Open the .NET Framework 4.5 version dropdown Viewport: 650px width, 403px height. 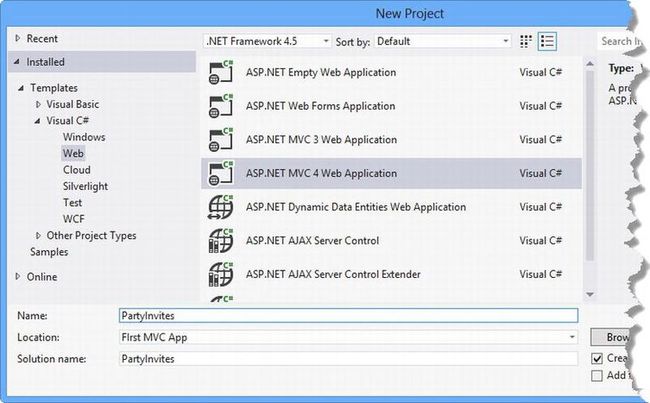[x=267, y=41]
